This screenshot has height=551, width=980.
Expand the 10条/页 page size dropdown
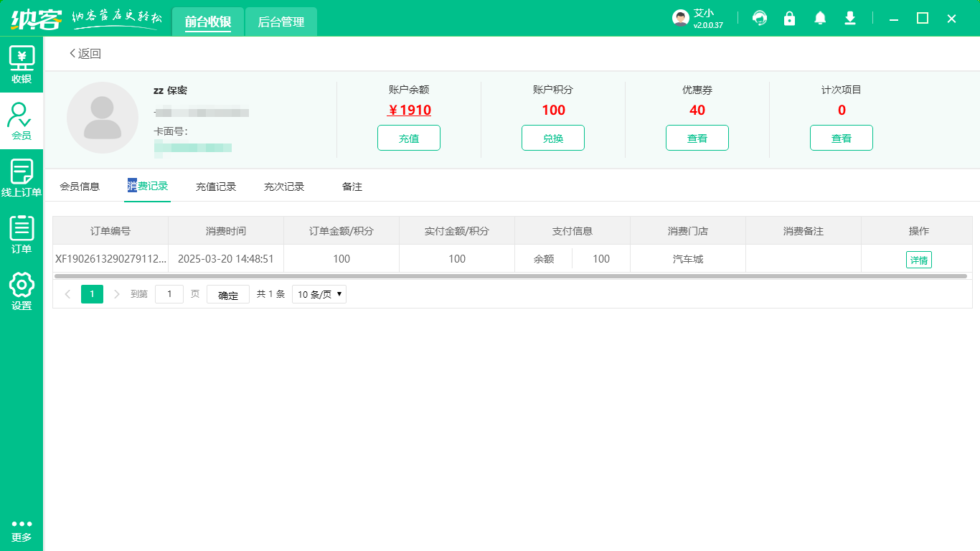tap(319, 294)
